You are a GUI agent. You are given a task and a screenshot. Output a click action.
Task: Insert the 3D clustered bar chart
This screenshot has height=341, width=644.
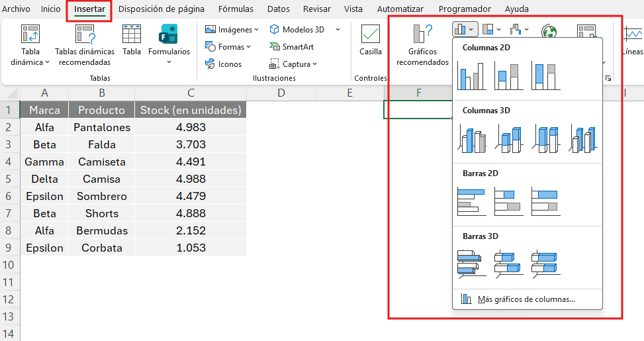pos(471,264)
